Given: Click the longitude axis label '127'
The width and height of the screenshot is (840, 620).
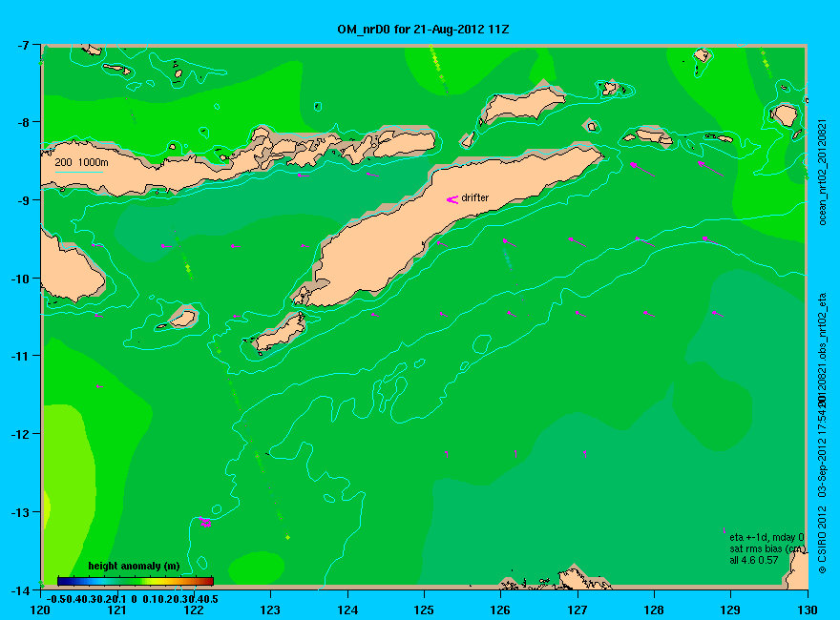Looking at the screenshot, I should pos(577,610).
